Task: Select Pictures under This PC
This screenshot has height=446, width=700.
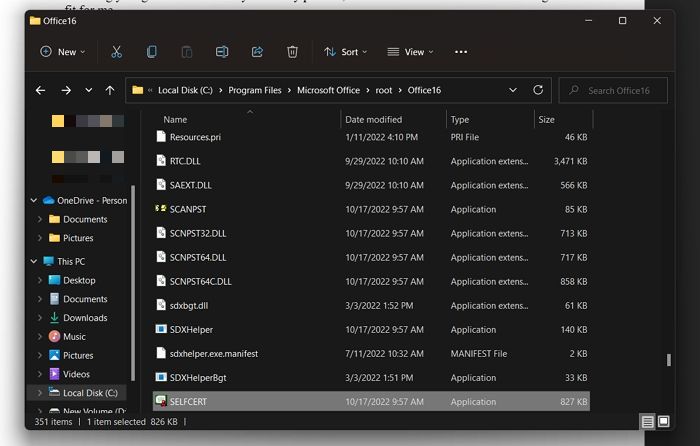Action: pyautogui.click(x=78, y=355)
